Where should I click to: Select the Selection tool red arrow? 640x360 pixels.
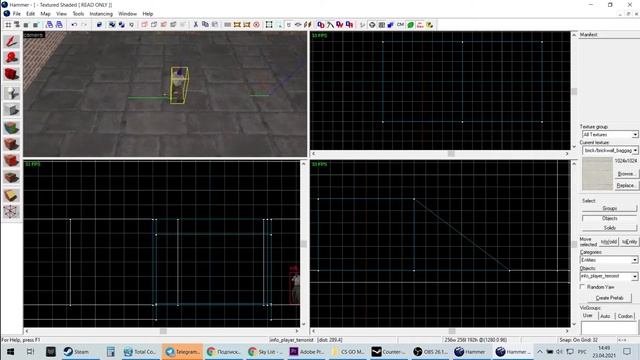(x=11, y=41)
